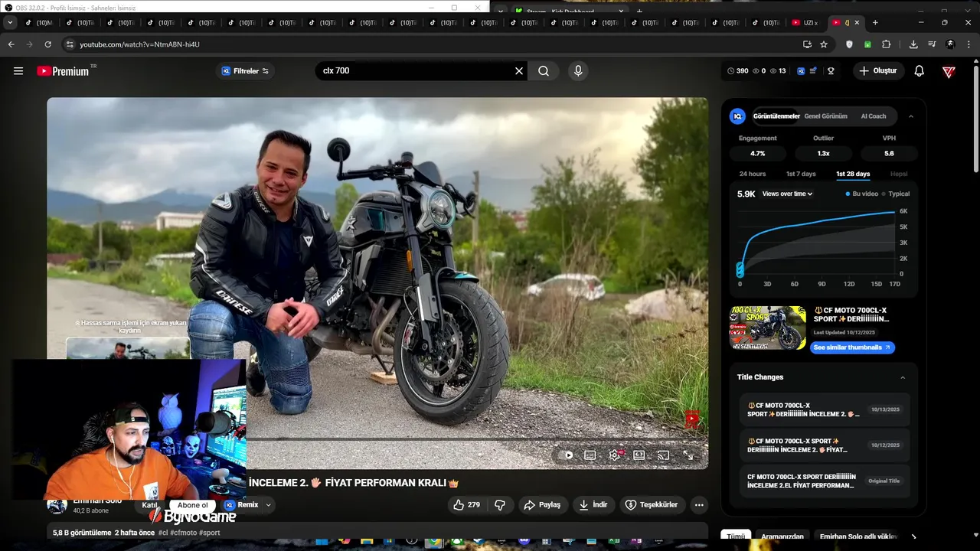Open the AI Coach tab

874,116
